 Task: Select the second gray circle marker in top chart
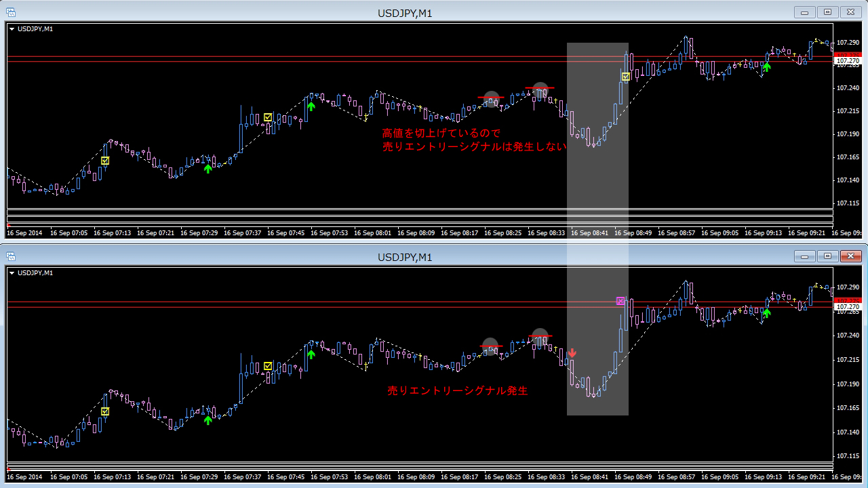[x=540, y=89]
